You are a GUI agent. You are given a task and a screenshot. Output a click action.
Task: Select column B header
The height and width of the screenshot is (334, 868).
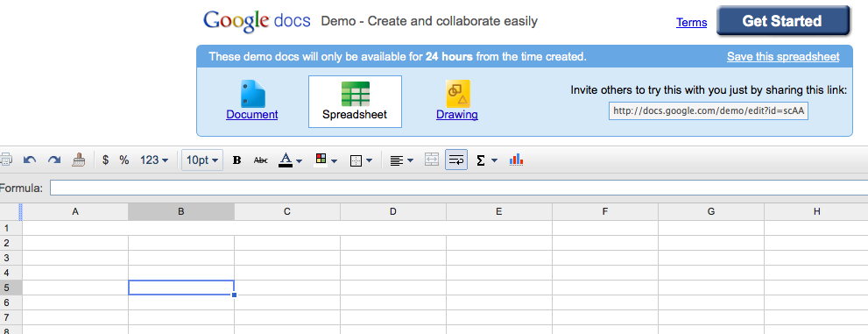point(181,211)
